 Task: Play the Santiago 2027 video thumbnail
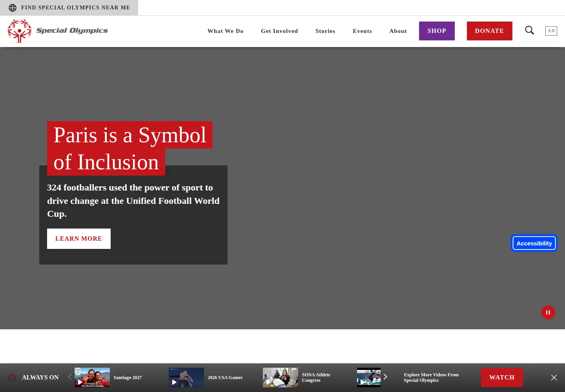(92, 377)
